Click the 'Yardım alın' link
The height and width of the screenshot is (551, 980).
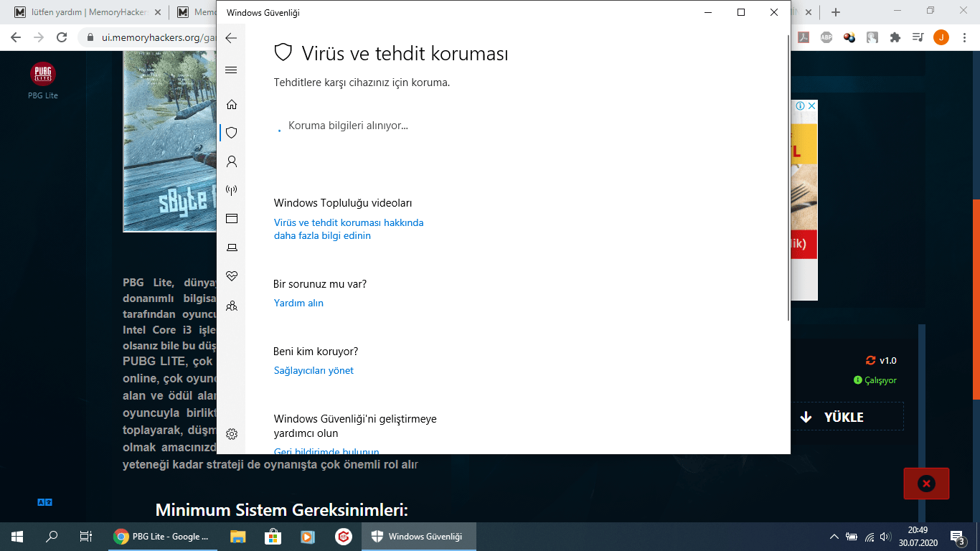click(x=298, y=303)
